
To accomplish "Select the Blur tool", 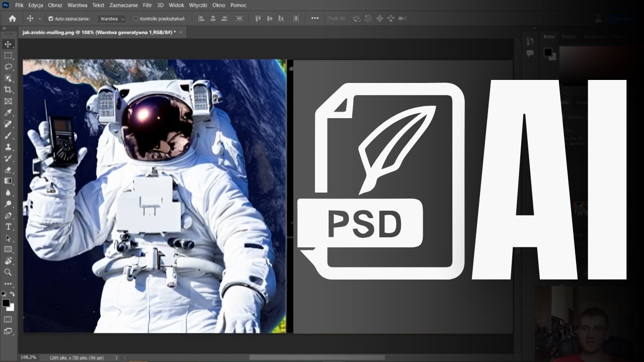I will (x=8, y=192).
